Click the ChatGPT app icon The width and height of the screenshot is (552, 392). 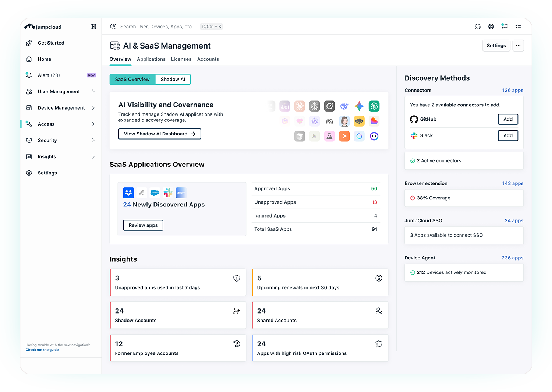point(374,106)
